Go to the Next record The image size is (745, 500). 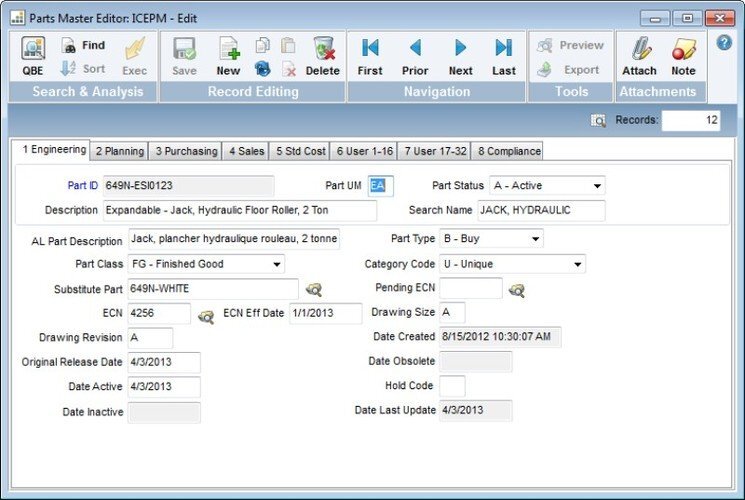coord(460,55)
